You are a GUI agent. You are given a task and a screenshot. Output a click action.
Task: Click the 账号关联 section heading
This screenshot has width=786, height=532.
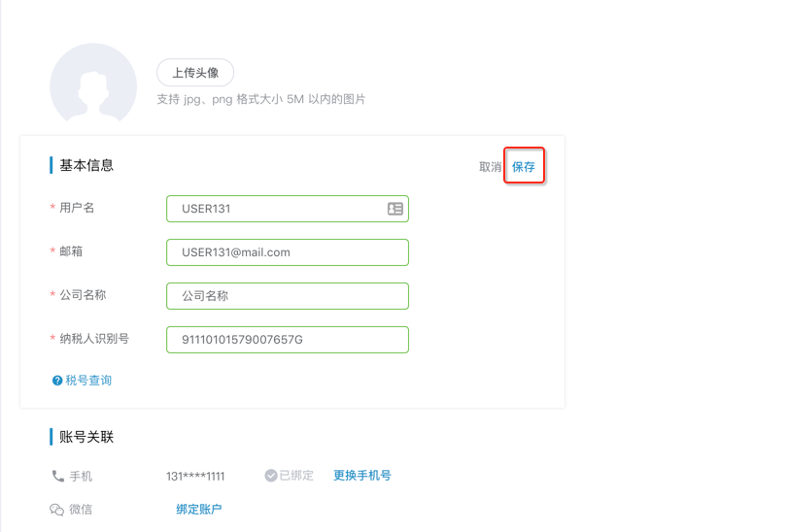[86, 437]
